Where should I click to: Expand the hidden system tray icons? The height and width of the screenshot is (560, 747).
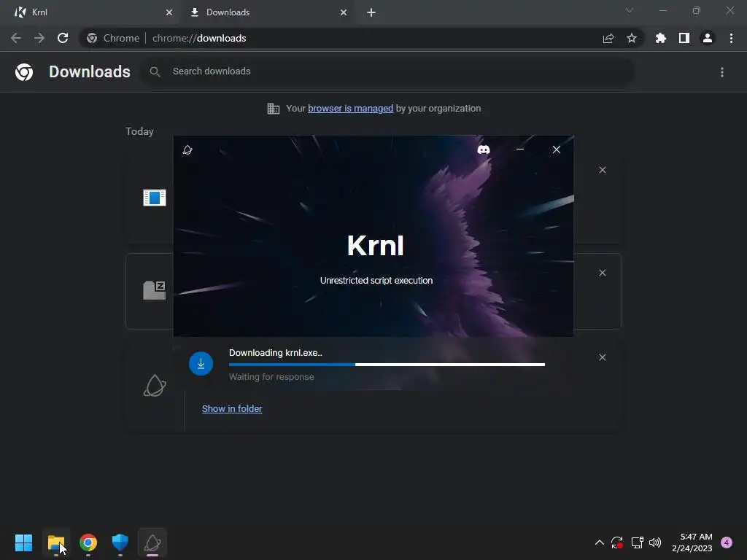[600, 542]
